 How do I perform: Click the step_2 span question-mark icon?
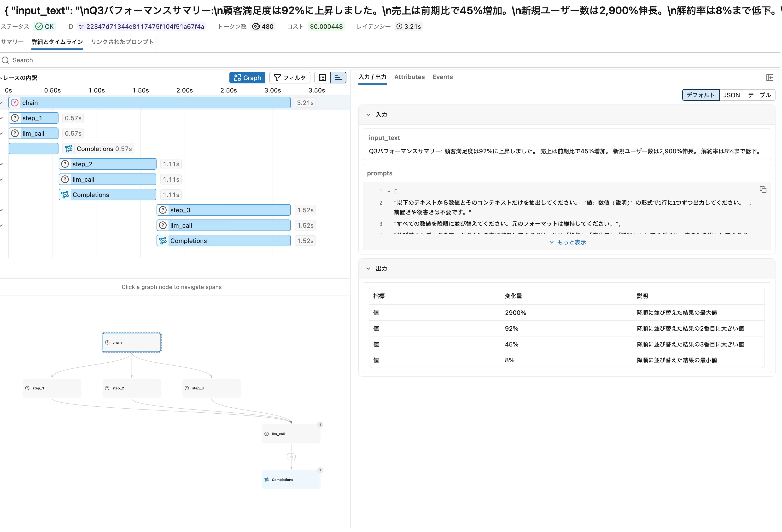click(65, 164)
